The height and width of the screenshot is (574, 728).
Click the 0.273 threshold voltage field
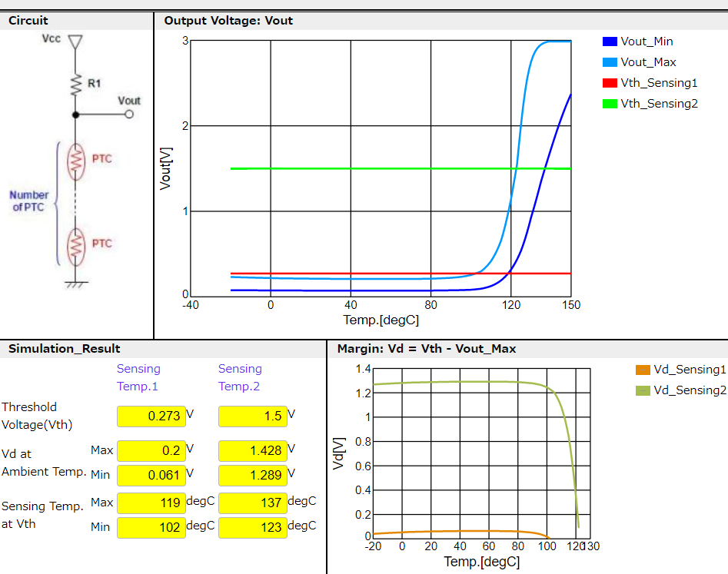click(x=151, y=416)
